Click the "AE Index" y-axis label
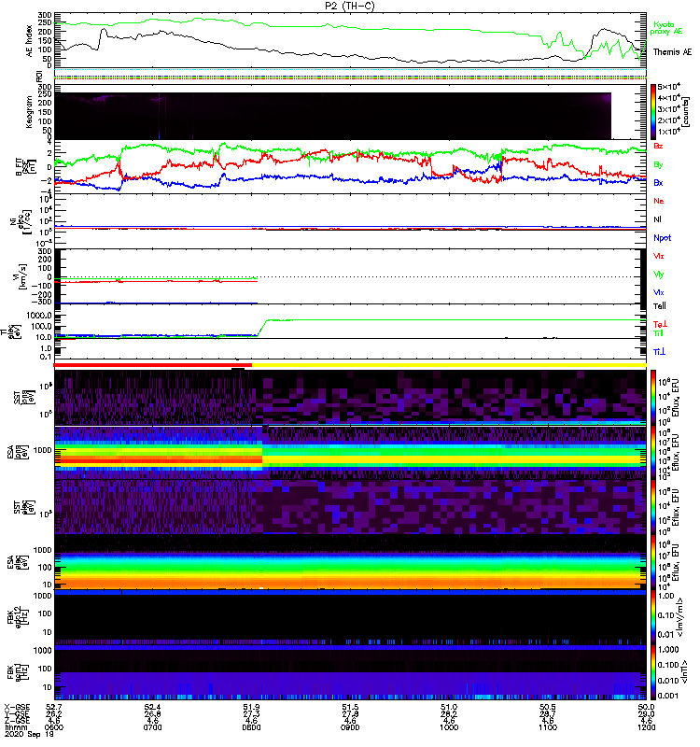700x747 pixels. click(x=30, y=41)
